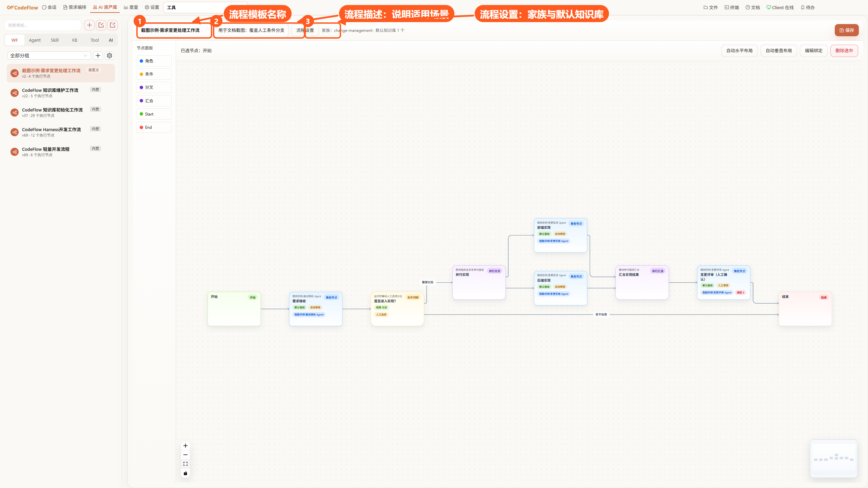
Task: Select the 后端实现 role node
Action: [560, 288]
